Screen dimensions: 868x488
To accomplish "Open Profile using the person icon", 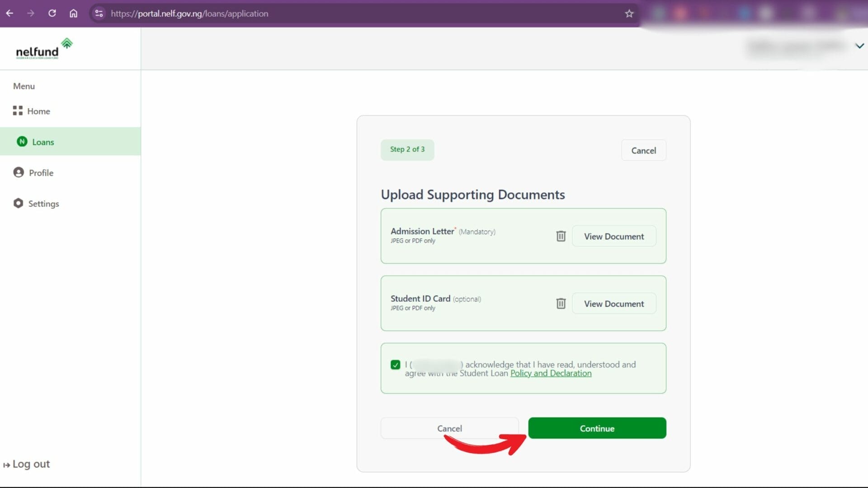I will (18, 172).
